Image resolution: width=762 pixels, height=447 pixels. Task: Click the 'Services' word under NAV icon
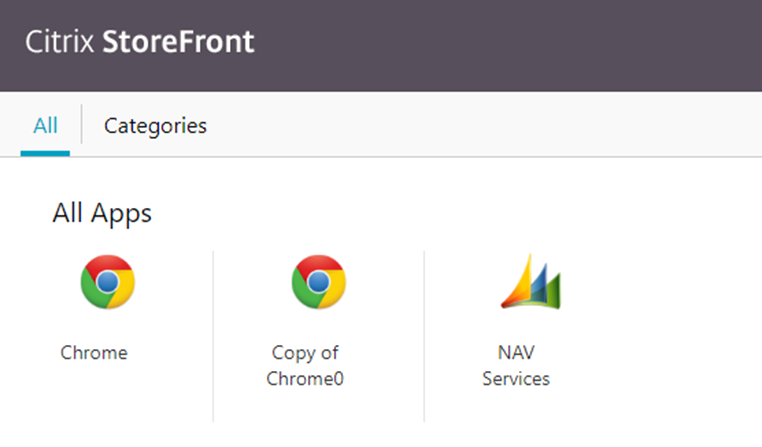point(516,379)
